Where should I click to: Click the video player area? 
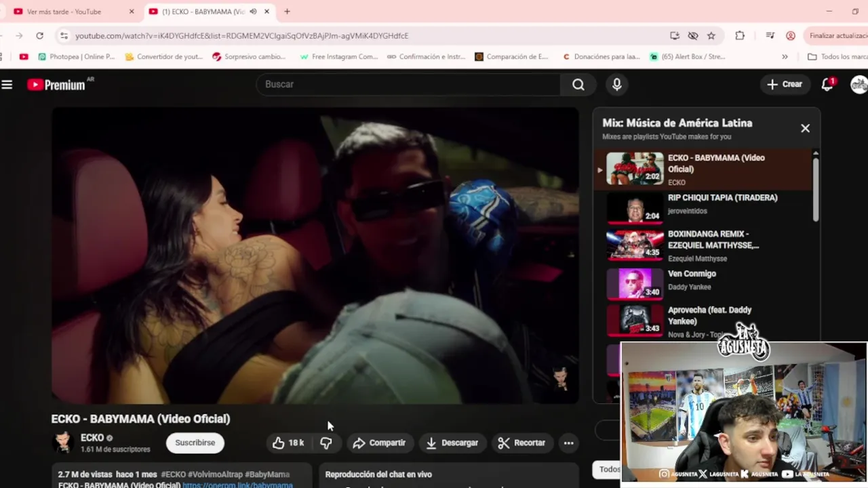point(315,256)
